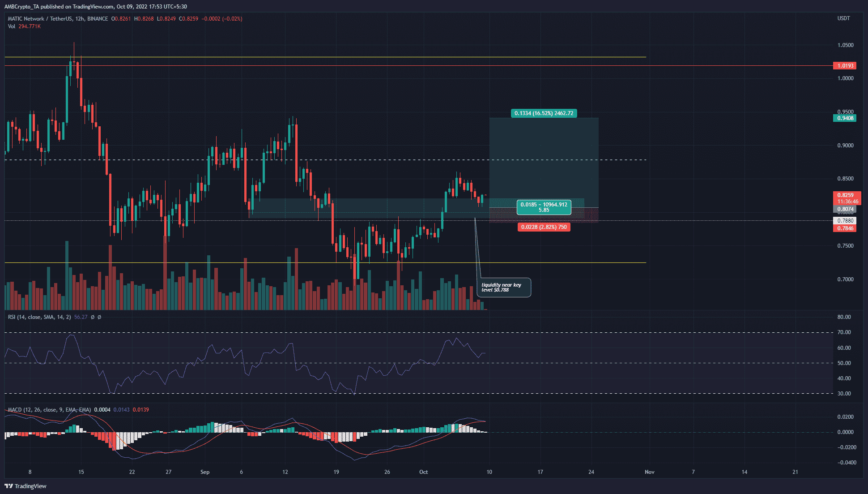Viewport: 868px width, 494px height.
Task: Click the 1.0500 price axis tick
Action: point(845,45)
